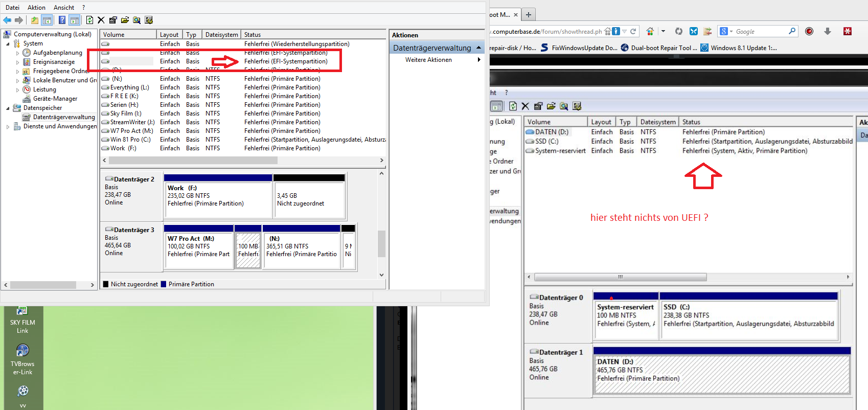Click the magnifier search icon in the left window toolbar
This screenshot has width=868, height=410.
coord(136,20)
